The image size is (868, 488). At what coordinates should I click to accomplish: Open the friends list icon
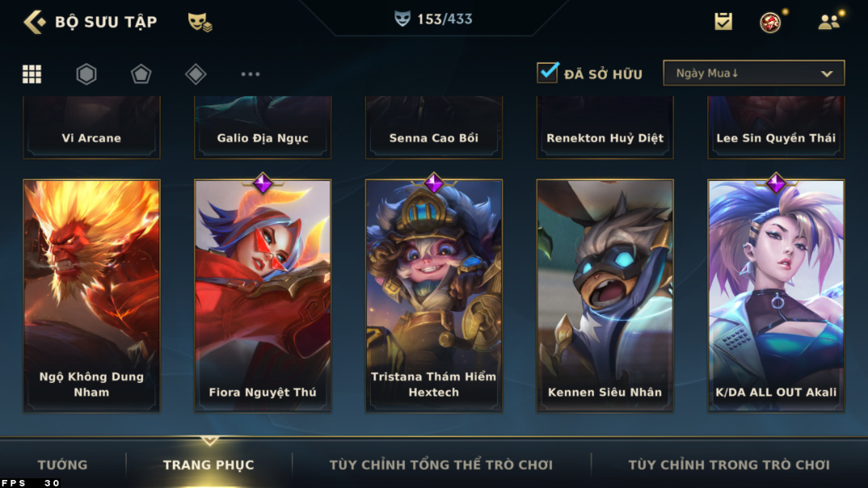pyautogui.click(x=830, y=22)
